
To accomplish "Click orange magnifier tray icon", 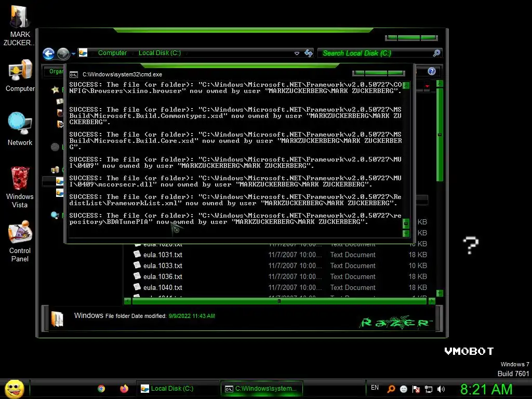I will [x=391, y=389].
